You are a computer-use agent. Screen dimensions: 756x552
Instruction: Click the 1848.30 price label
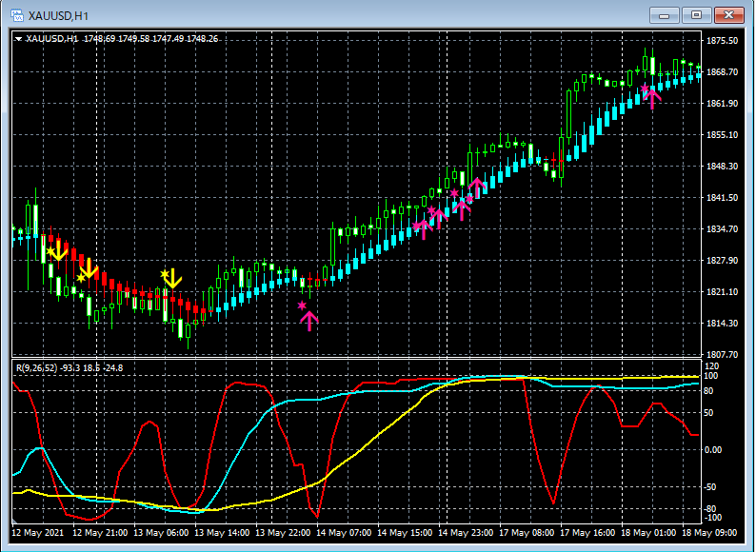(x=722, y=167)
